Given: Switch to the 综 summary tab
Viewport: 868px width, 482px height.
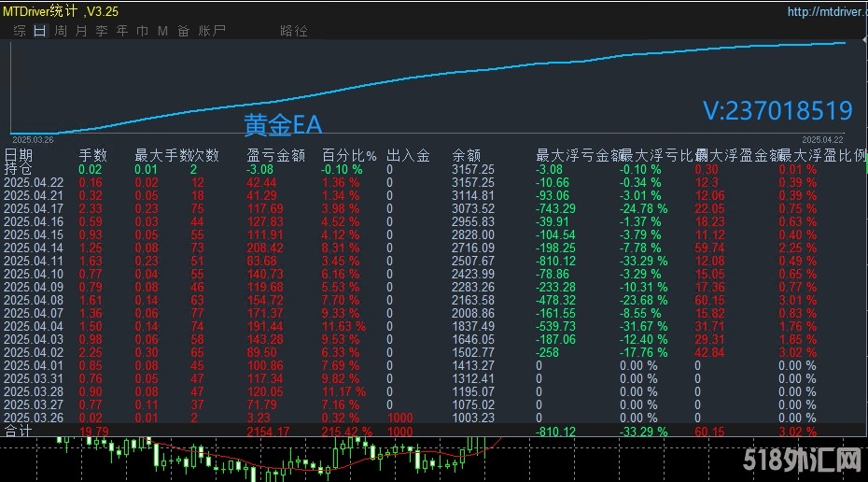Looking at the screenshot, I should [x=19, y=31].
